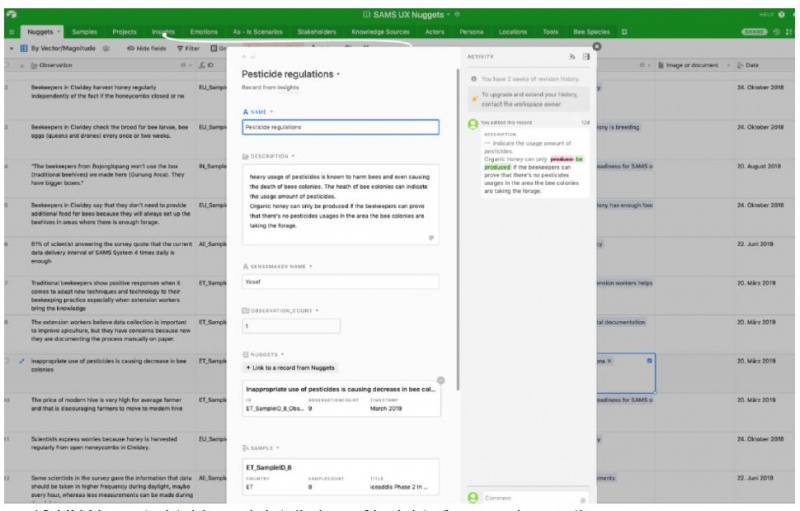Open the SAMPLE field dropdown
This screenshot has width=800, height=511.
[x=278, y=448]
